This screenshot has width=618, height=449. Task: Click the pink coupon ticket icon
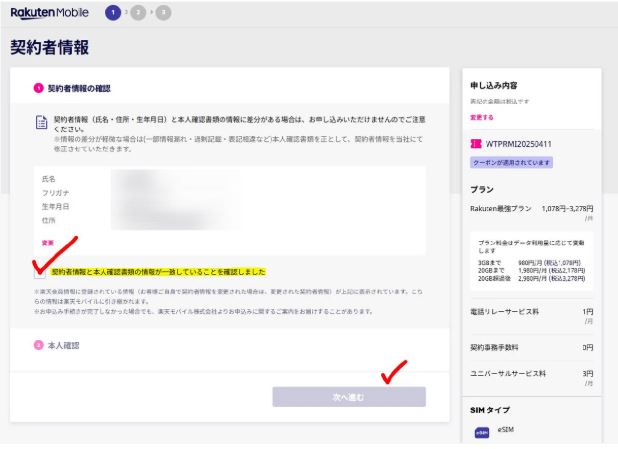point(476,144)
